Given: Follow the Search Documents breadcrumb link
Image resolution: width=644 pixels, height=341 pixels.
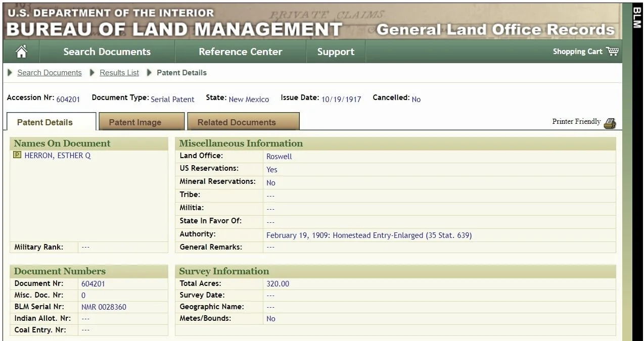Looking at the screenshot, I should (x=50, y=73).
